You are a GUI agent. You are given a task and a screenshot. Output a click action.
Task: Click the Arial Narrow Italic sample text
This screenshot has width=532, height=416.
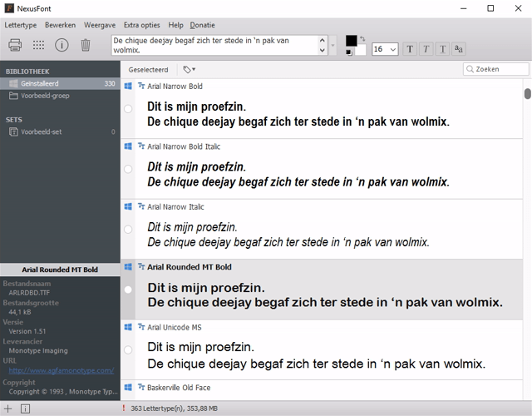[288, 235]
